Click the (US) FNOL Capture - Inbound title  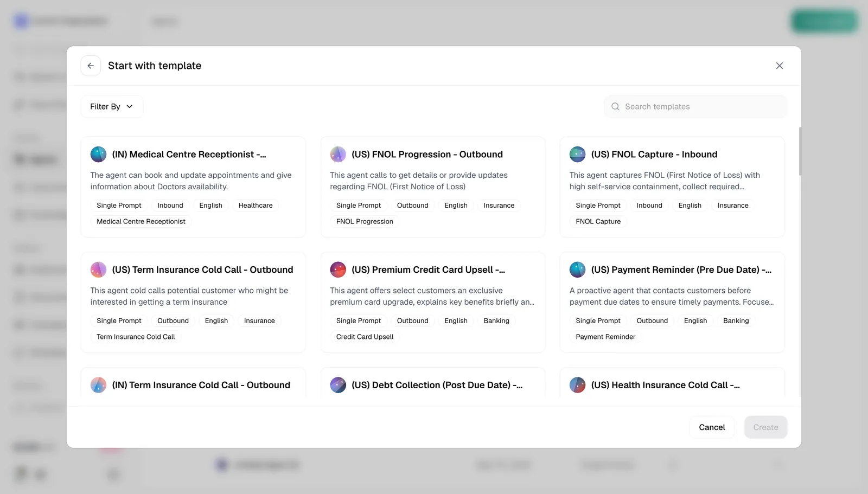coord(654,155)
